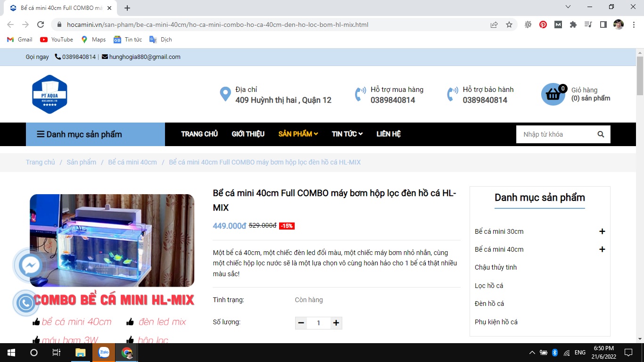Screen dimensions: 644x362
Task: Click the search magnifier icon
Action: [x=601, y=134]
